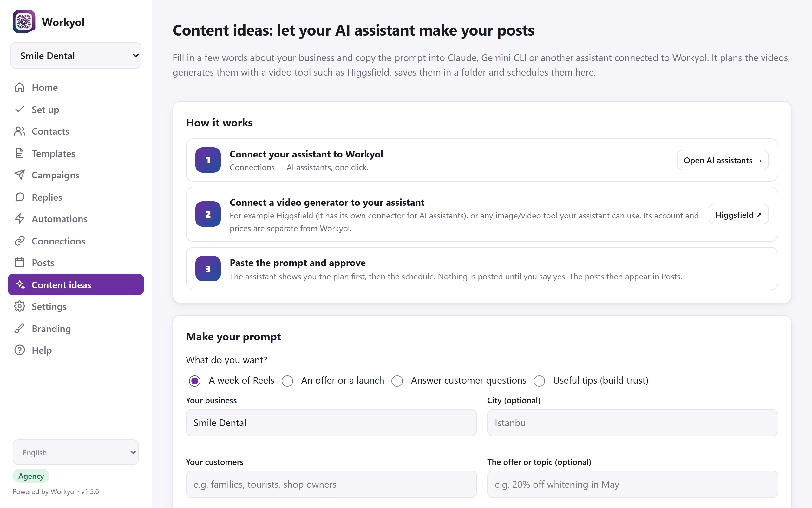The height and width of the screenshot is (508, 812).
Task: Click the Connections link icon
Action: pos(20,241)
